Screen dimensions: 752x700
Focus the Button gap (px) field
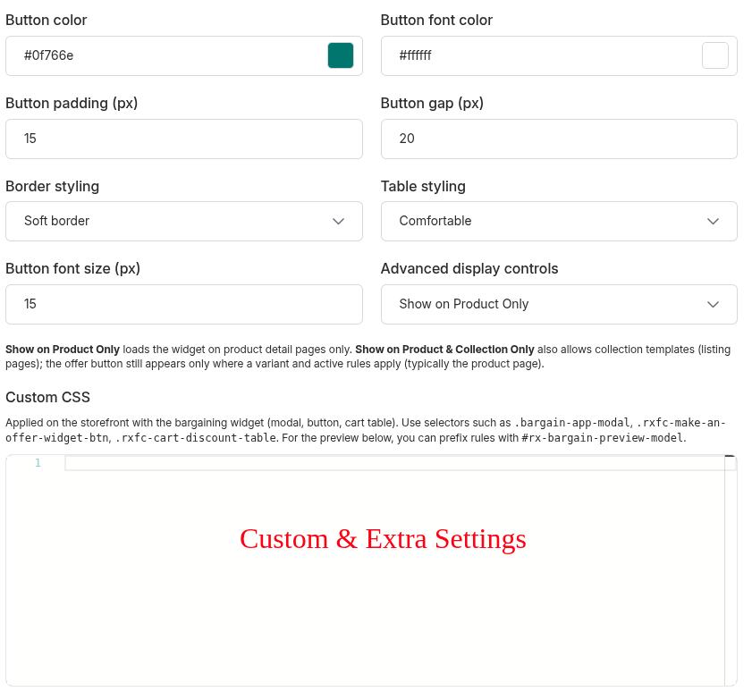pyautogui.click(x=559, y=139)
